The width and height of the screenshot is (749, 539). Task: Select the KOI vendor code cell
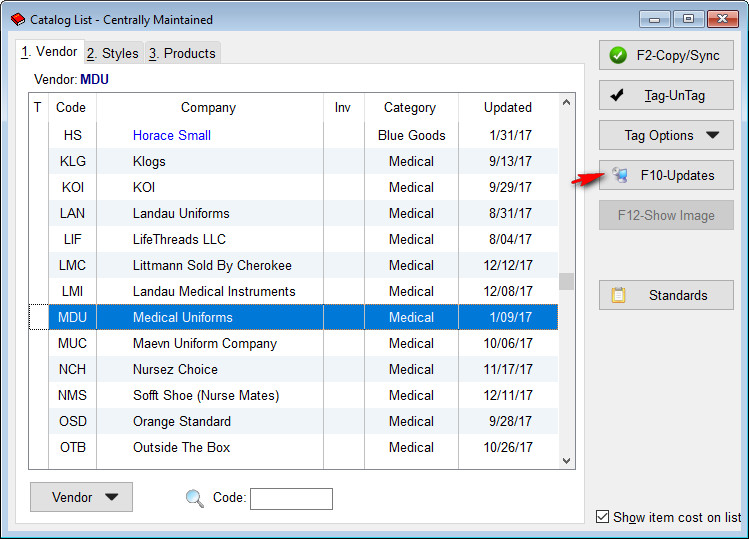(73, 187)
